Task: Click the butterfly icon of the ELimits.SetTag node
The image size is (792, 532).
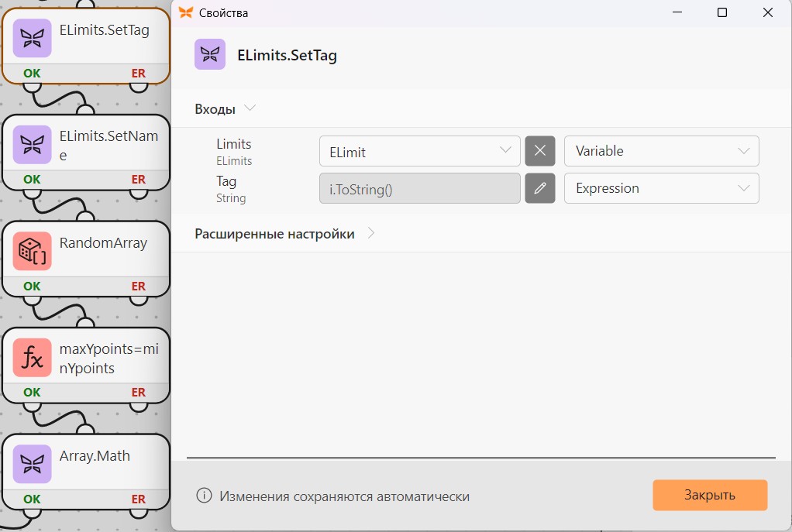Action: [x=33, y=39]
